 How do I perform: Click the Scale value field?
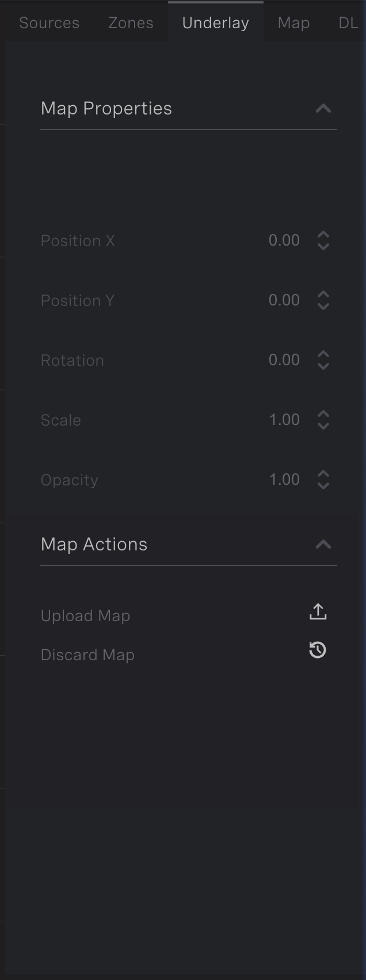click(x=284, y=420)
